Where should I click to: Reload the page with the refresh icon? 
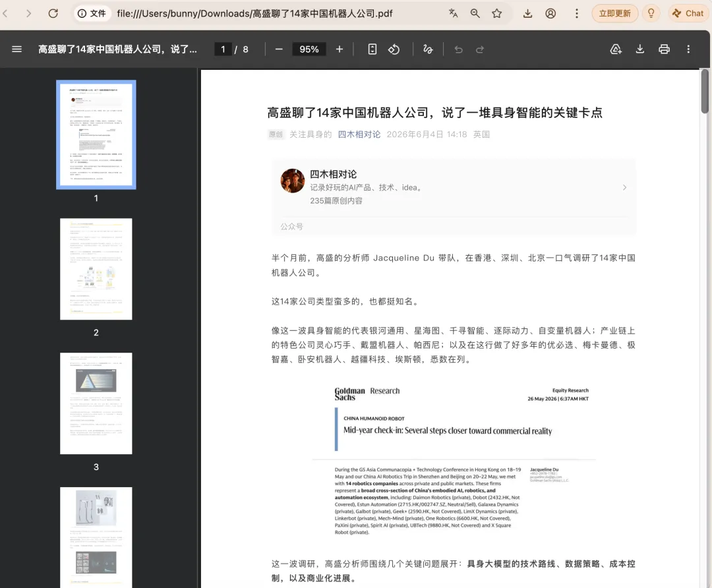53,14
